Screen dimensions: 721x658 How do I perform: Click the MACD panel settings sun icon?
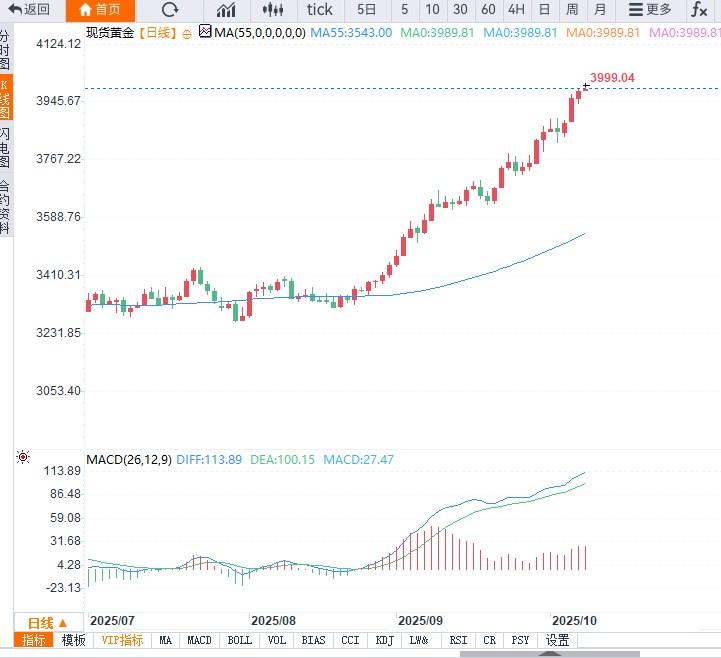(23, 458)
